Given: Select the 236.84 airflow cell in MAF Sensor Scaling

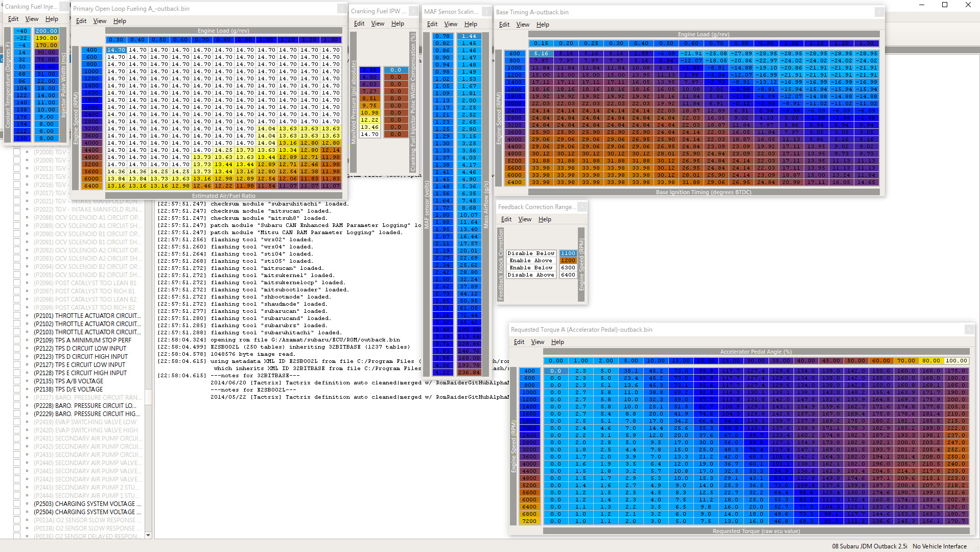Looking at the screenshot, I should point(469,373).
